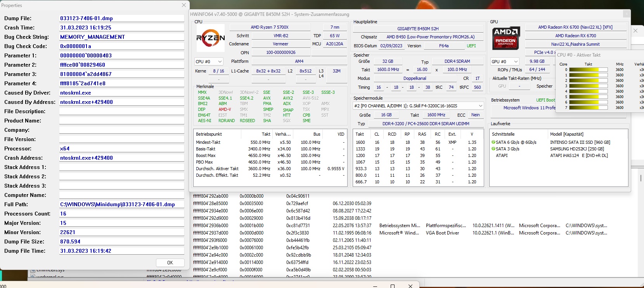Open the CPU #0 selector dropdown
The width and height of the screenshot is (644, 288).
209,62
